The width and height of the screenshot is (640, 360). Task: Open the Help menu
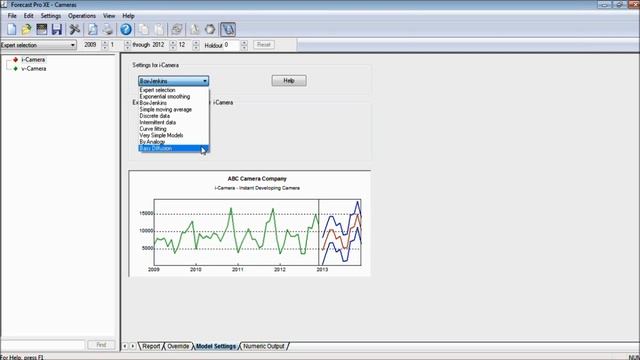point(128,16)
